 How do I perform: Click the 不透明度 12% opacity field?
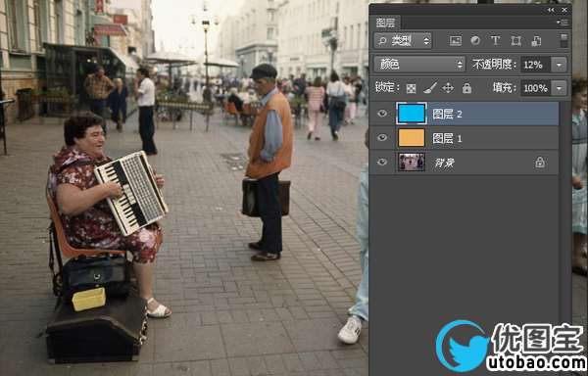click(x=535, y=65)
